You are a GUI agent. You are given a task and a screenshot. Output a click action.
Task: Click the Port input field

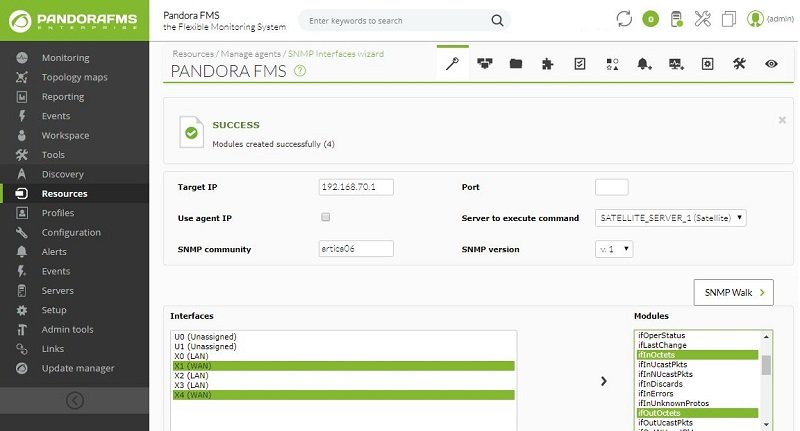coord(612,187)
